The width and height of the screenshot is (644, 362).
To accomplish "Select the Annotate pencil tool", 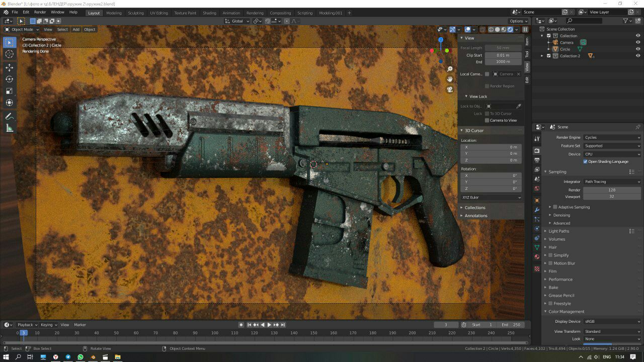I will [x=10, y=116].
